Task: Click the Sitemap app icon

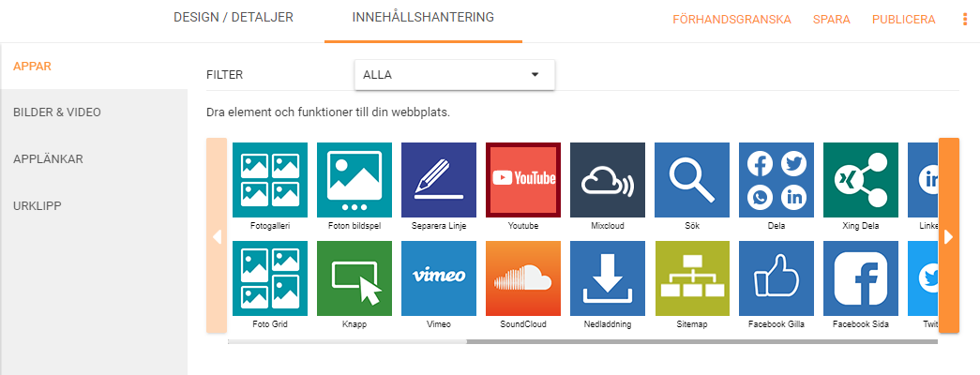Action: pos(692,278)
